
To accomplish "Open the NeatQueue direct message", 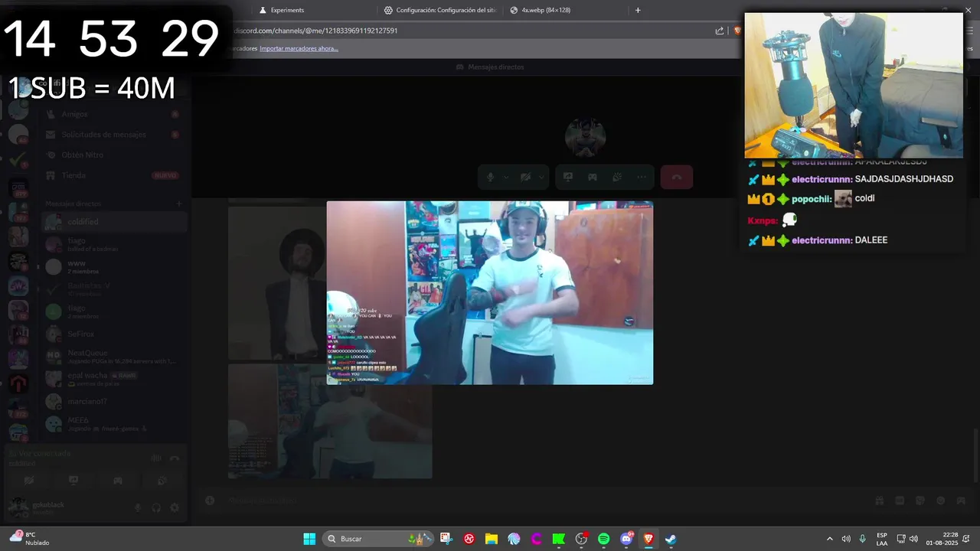I will click(113, 356).
